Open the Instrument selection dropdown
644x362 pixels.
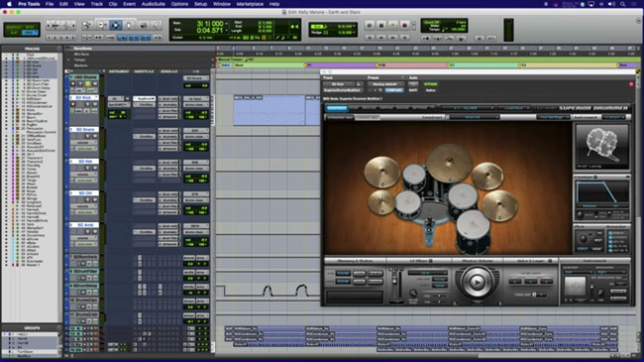click(x=578, y=272)
